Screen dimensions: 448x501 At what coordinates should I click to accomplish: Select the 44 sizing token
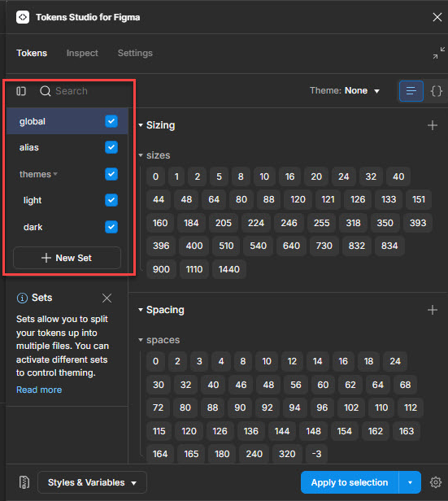[x=159, y=199]
